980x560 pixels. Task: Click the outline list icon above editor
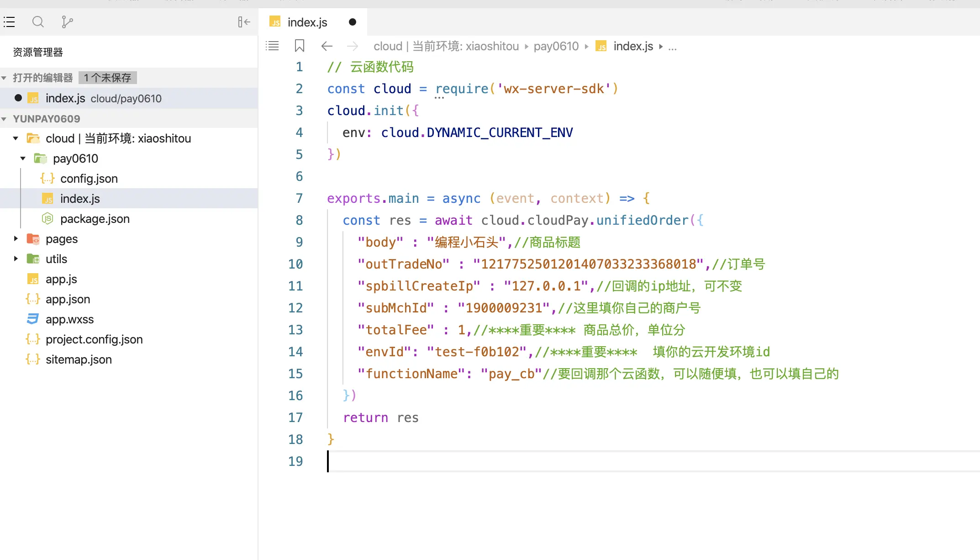(x=272, y=46)
